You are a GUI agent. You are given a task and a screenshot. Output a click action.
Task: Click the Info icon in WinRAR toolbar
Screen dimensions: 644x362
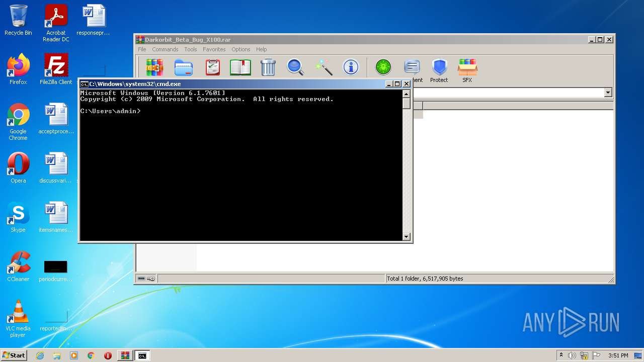(351, 67)
